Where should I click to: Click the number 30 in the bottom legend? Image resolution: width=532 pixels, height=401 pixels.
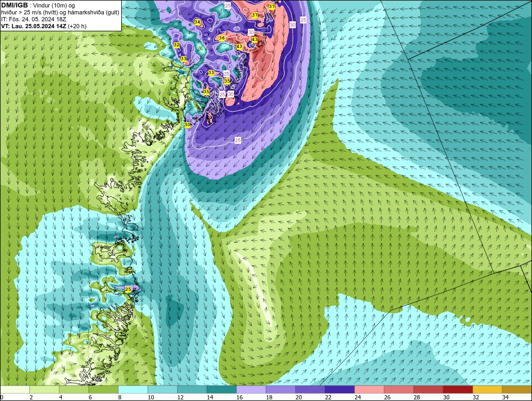(x=446, y=397)
